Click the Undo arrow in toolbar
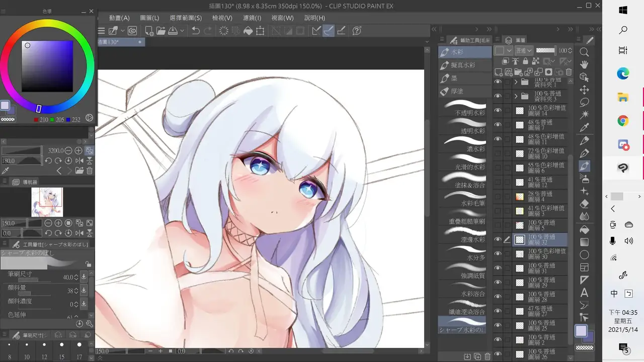Image resolution: width=644 pixels, height=362 pixels. pos(196,31)
